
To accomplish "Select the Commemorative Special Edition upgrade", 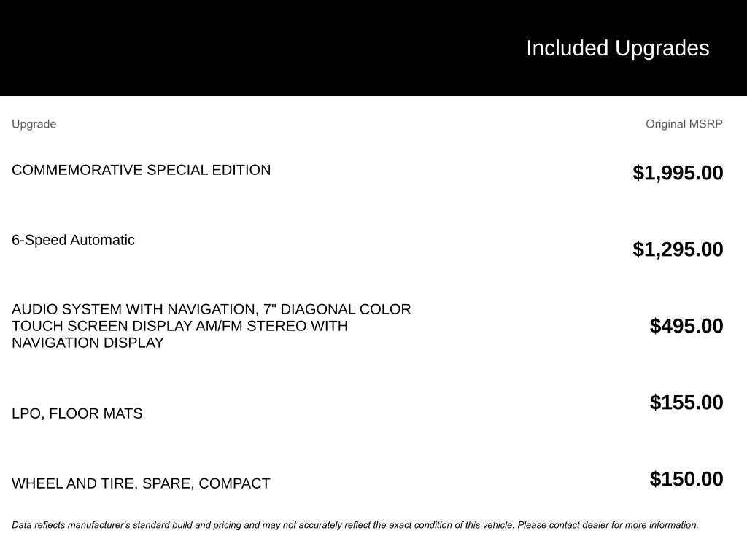I will click(141, 170).
